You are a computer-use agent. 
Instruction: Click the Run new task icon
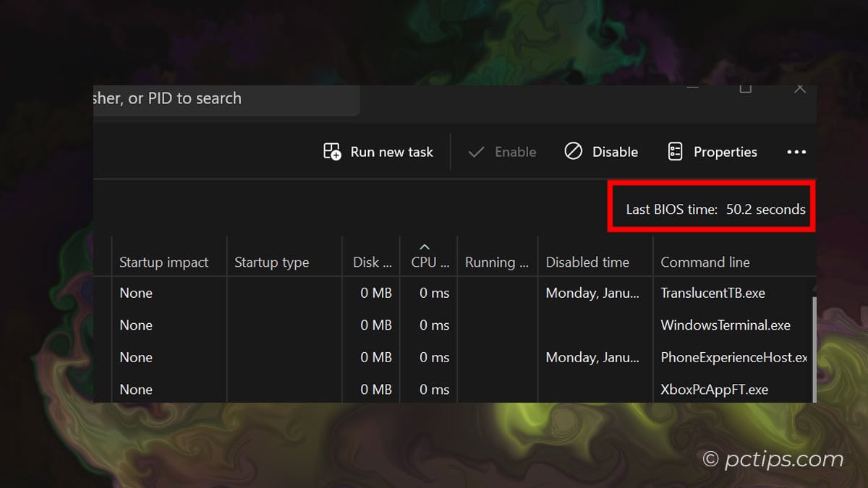(x=331, y=151)
